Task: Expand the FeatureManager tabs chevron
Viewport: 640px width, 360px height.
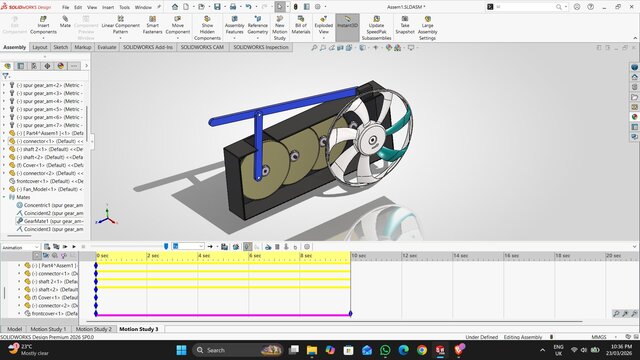Action: point(86,66)
